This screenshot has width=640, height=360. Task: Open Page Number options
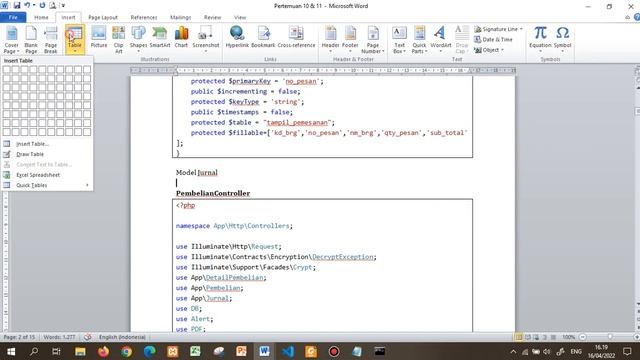click(373, 40)
